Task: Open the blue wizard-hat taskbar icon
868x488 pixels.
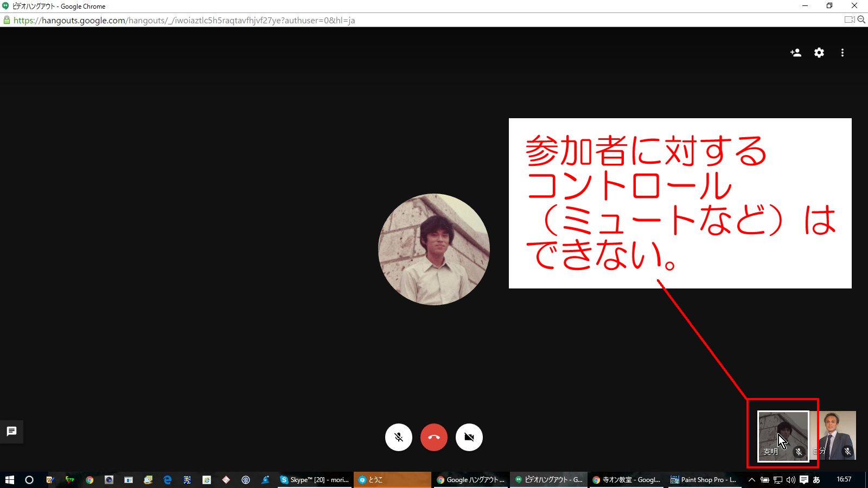Action: coord(265,480)
